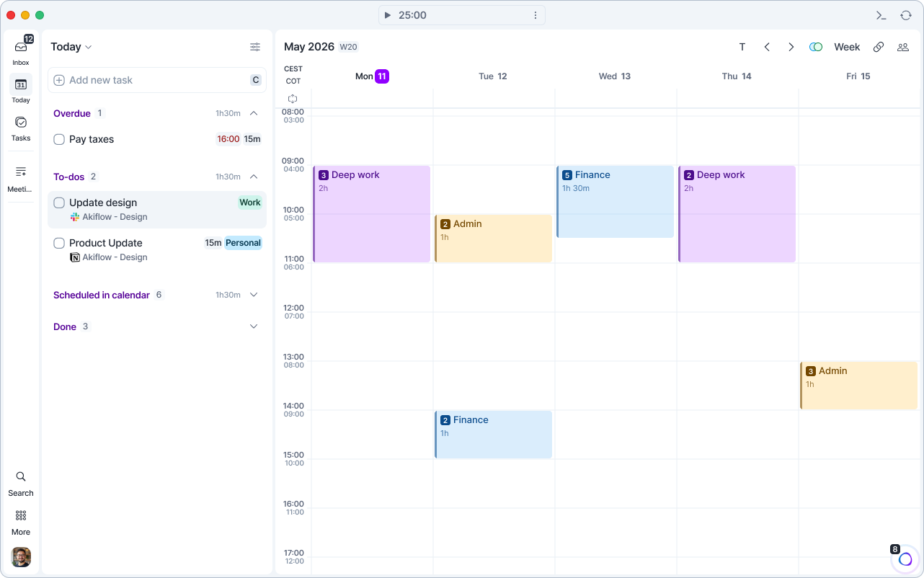Click the Work tag on Update design
Viewport: 924px width, 578px height.
coord(250,203)
